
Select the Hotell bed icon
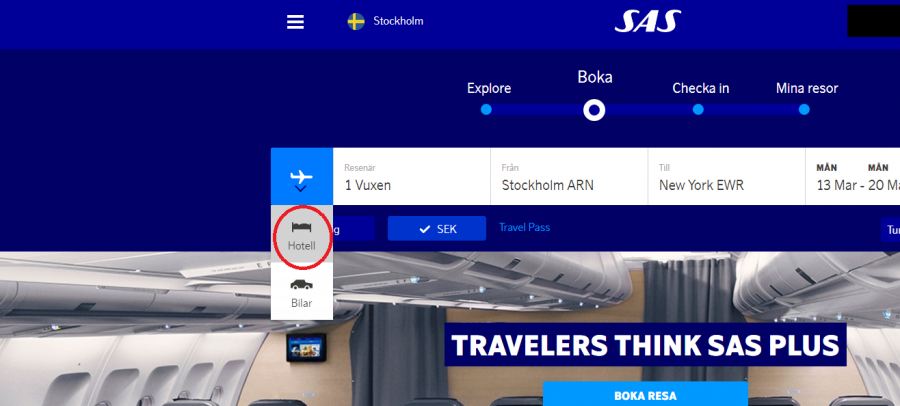coord(302,226)
